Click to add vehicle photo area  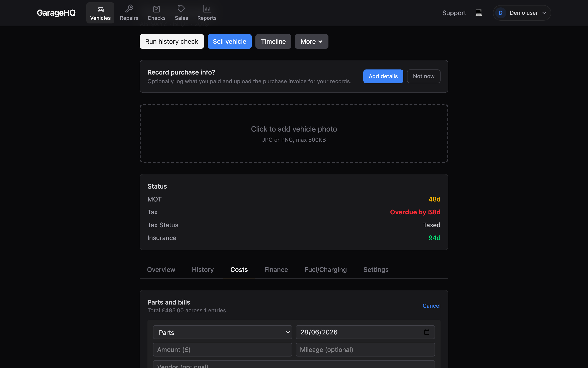(x=294, y=133)
